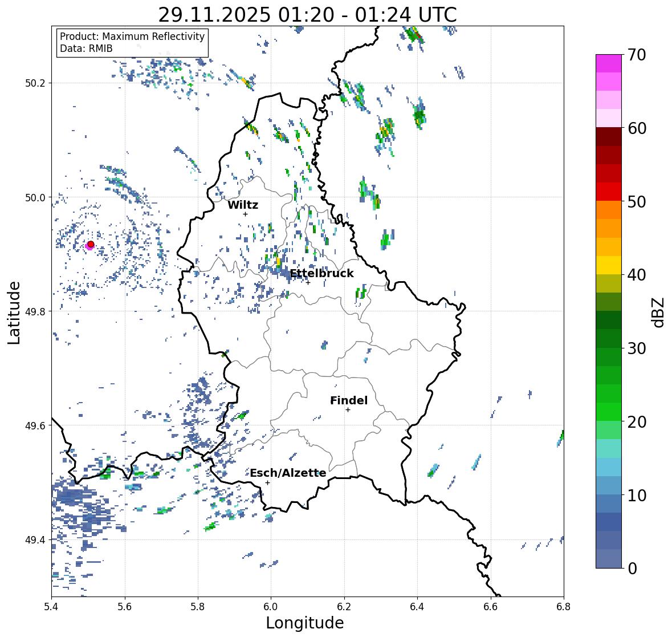The image size is (672, 637).
Task: Click the Ettelbruck city label
Action: click(x=321, y=273)
